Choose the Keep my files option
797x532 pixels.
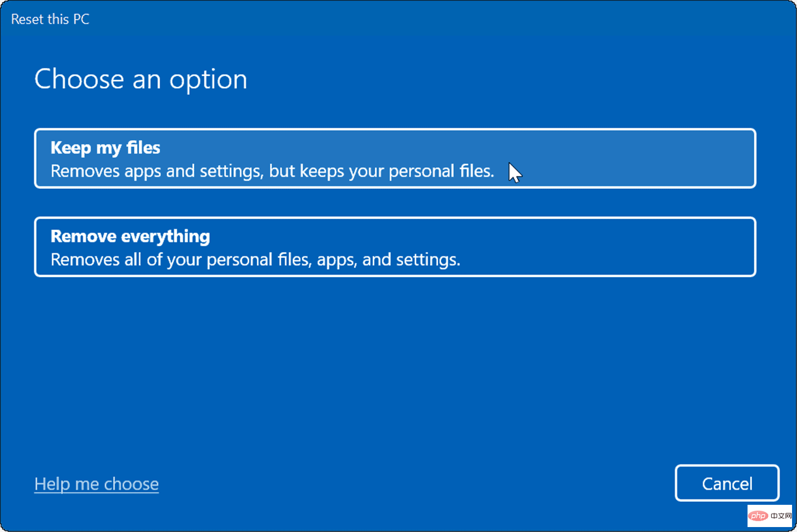pos(395,158)
